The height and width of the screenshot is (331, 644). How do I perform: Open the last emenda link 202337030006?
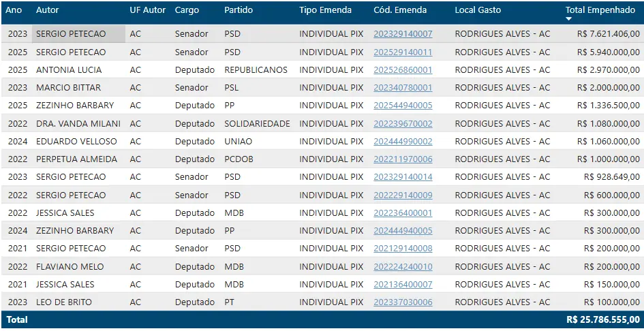click(402, 302)
